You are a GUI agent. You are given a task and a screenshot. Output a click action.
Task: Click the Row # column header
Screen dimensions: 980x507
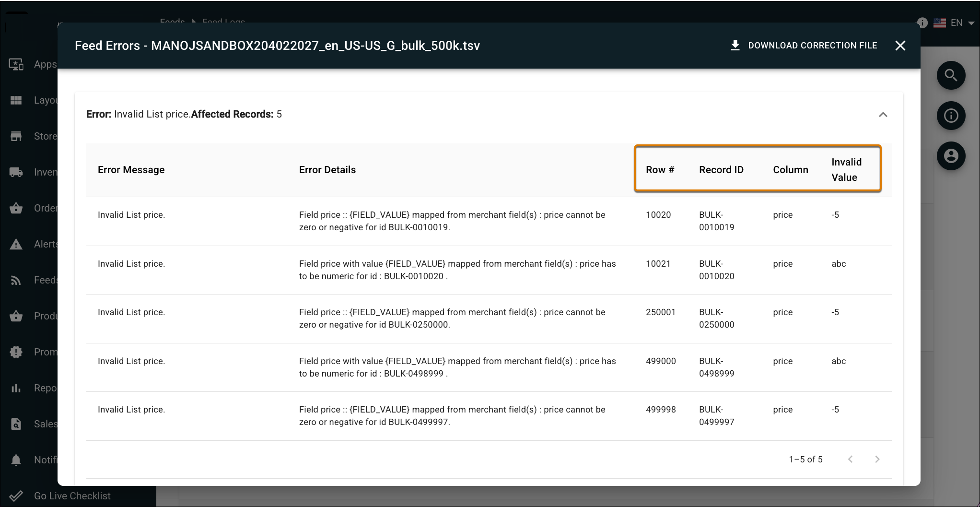click(x=660, y=170)
